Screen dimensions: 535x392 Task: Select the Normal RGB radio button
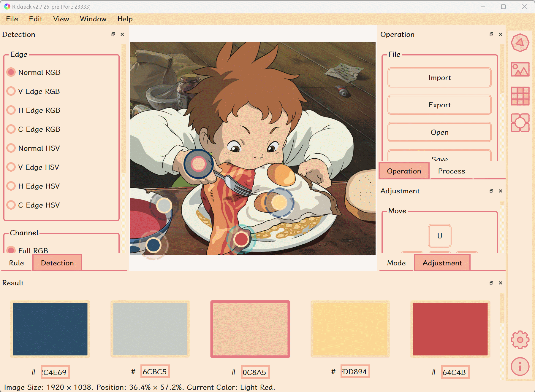[x=11, y=72]
